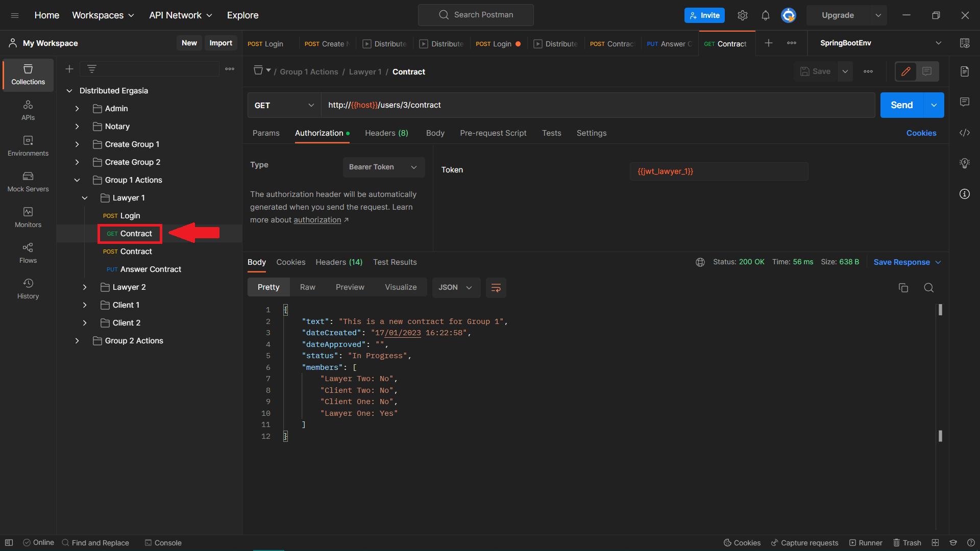Select the Preview response view
This screenshot has width=980, height=551.
(x=350, y=287)
